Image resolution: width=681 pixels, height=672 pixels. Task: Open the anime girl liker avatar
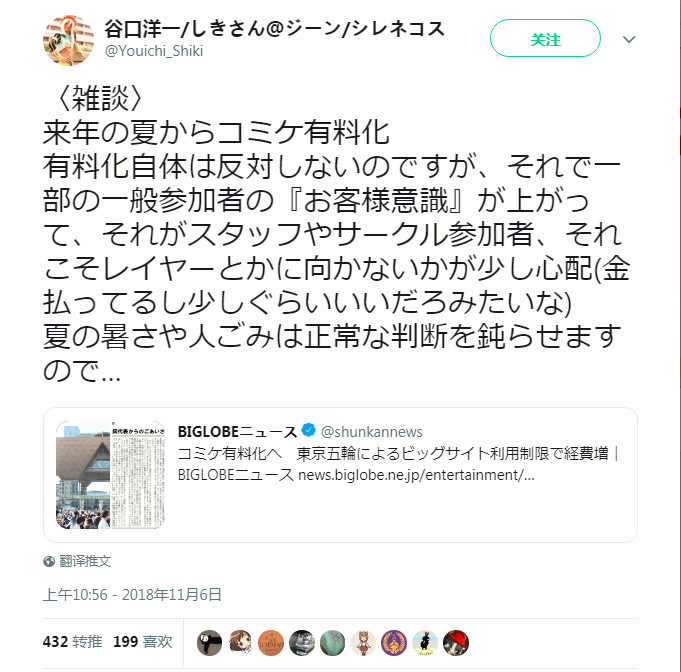[x=240, y=643]
